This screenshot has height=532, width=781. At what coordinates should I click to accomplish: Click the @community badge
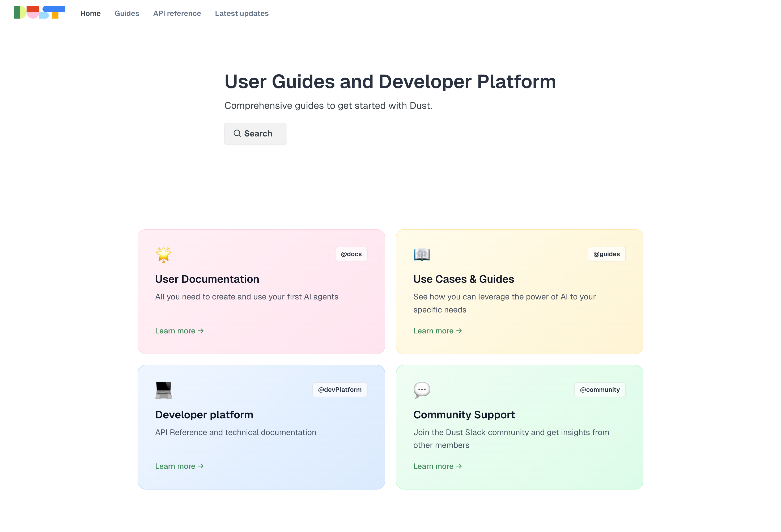(x=600, y=390)
